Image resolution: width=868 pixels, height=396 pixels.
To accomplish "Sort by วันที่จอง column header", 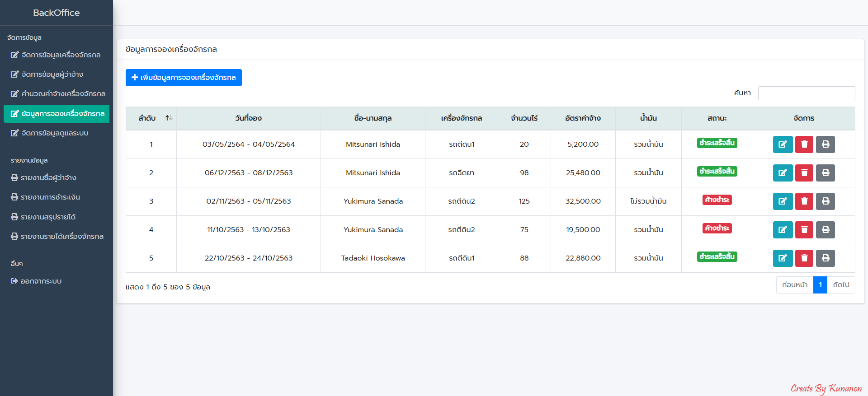I will pos(248,118).
